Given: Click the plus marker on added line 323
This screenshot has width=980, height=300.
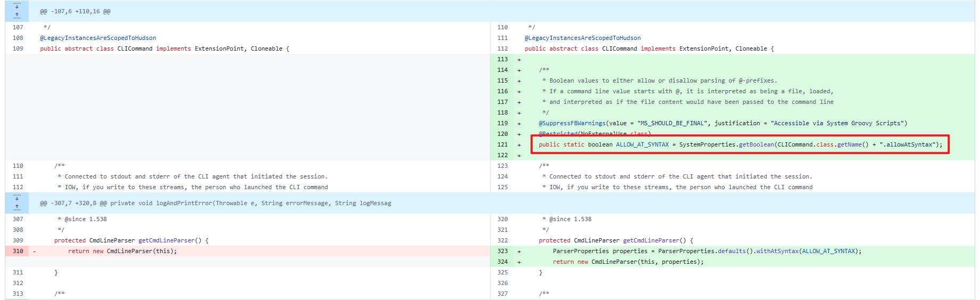Looking at the screenshot, I should point(519,252).
